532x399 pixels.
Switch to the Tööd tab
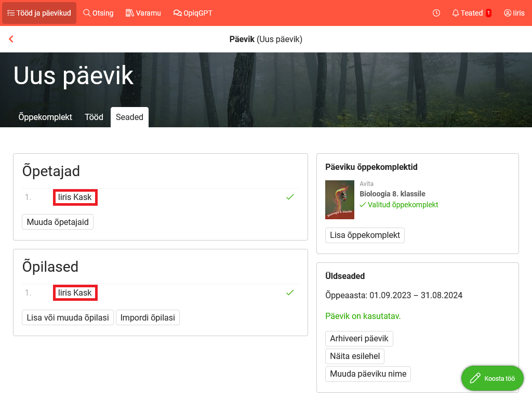[94, 117]
